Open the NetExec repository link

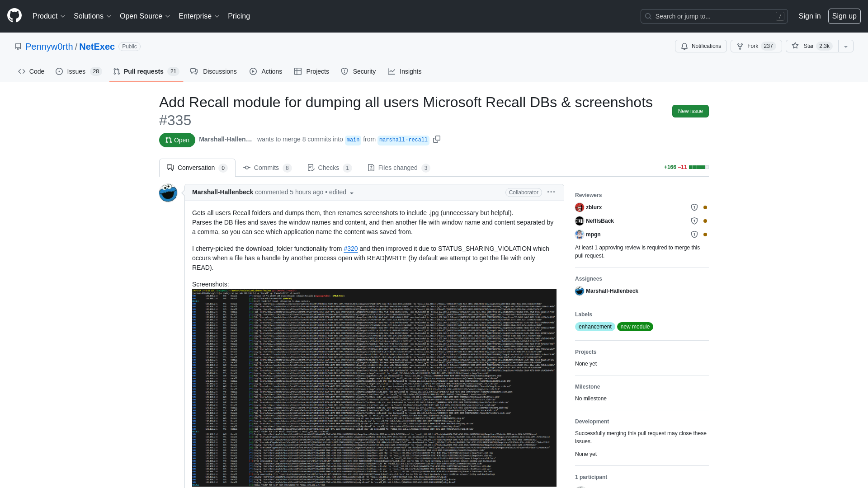[x=97, y=47]
